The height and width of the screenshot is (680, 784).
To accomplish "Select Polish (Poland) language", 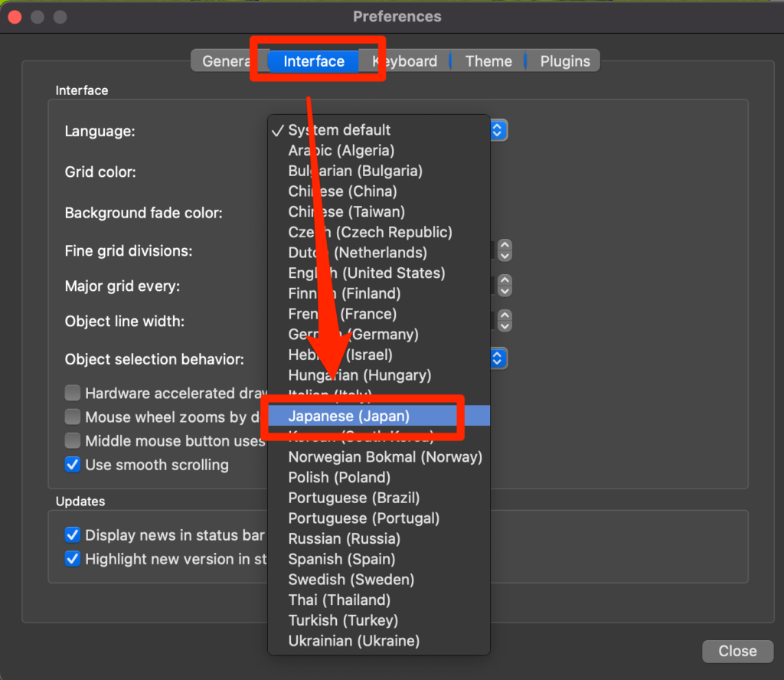I will [x=379, y=478].
